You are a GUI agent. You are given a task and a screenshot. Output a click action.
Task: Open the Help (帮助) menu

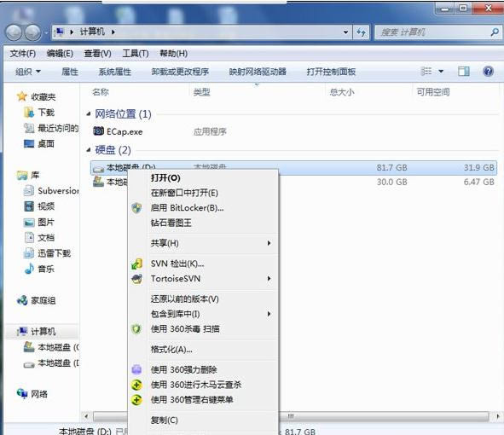(x=174, y=54)
